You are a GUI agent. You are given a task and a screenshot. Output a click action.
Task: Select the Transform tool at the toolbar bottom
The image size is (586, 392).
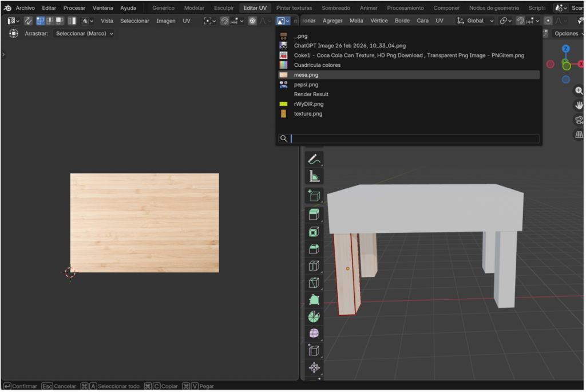[314, 367]
